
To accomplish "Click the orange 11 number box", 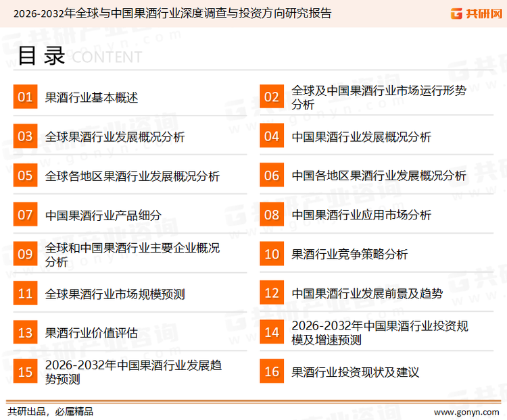I will pos(25,293).
